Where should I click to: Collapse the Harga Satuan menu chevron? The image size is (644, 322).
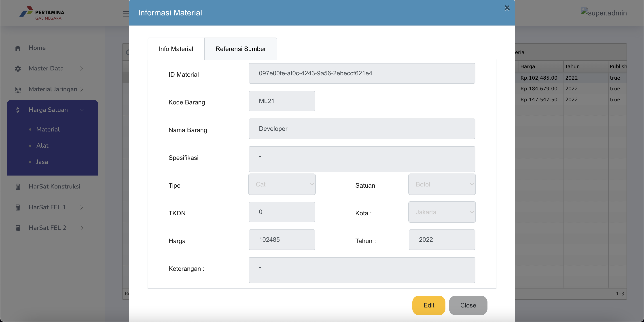(x=81, y=110)
